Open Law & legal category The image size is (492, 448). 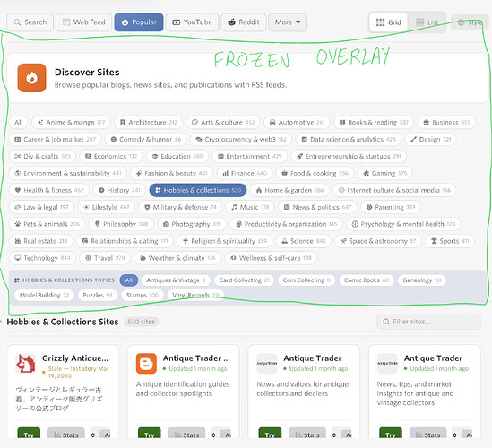pyautogui.click(x=41, y=207)
